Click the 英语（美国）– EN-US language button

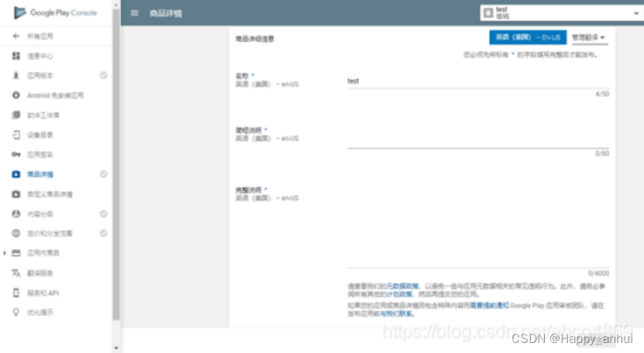(x=528, y=37)
